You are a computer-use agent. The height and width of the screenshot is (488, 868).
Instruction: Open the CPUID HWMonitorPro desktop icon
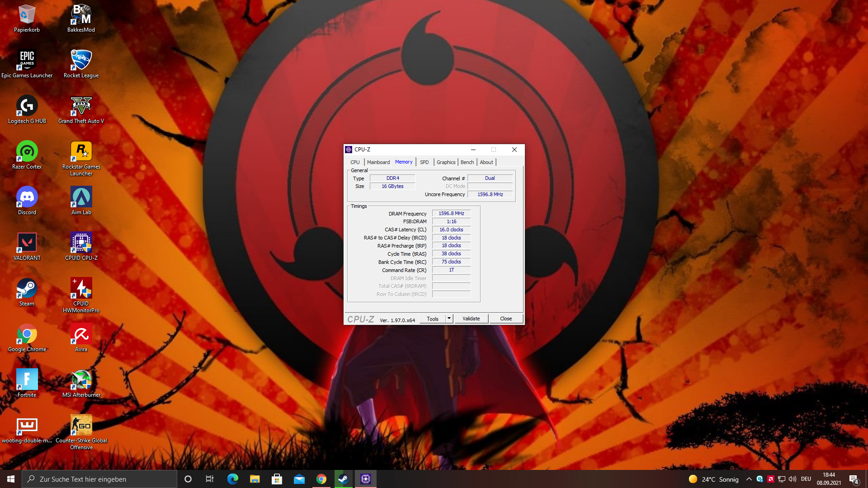click(x=81, y=289)
